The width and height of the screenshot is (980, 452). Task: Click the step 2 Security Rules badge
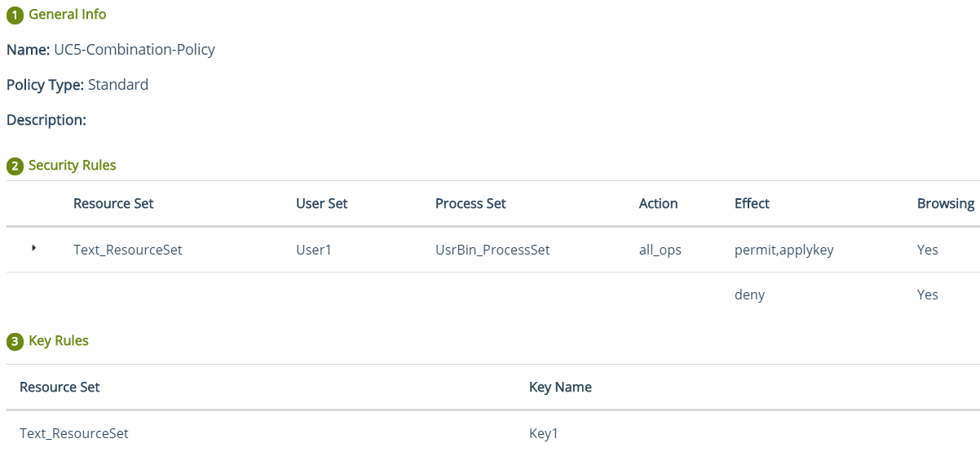[x=15, y=166]
